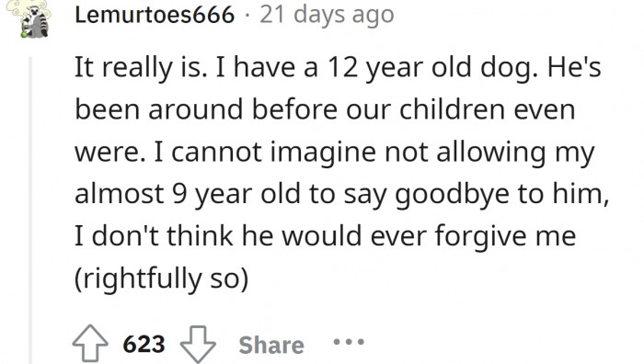Click the line 'been around before our children even'
This screenshot has height=364, width=644.
click(x=325, y=109)
